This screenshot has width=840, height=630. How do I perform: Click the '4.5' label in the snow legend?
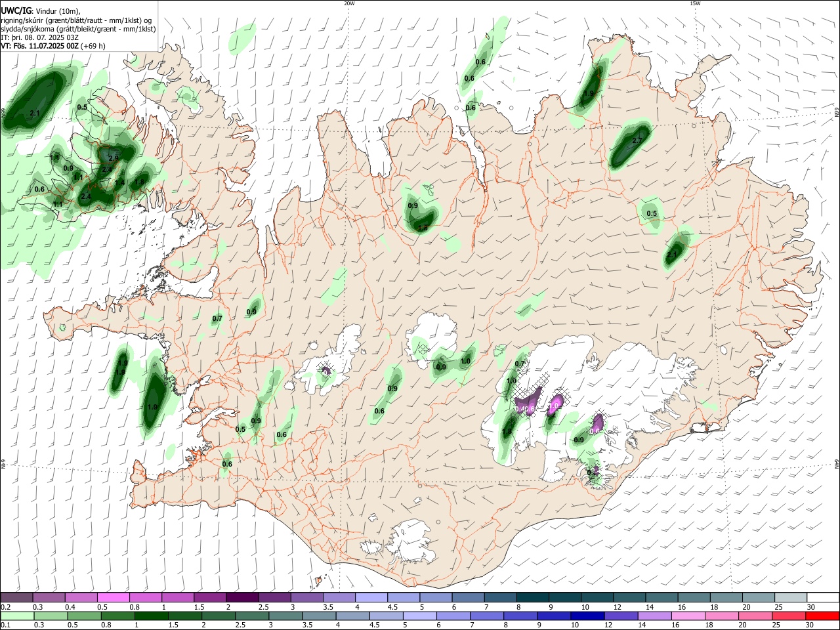tap(392, 607)
